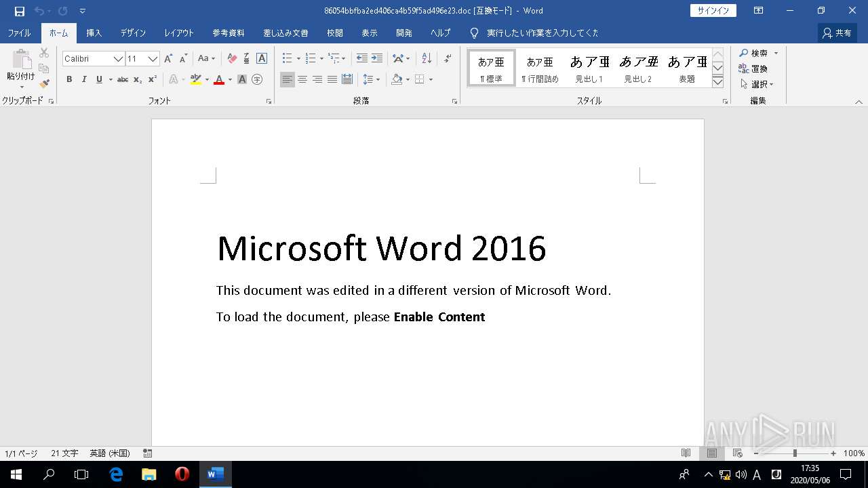Toggle Strikethrough abc formatting
Viewport: 868px width, 488px height.
pos(123,79)
